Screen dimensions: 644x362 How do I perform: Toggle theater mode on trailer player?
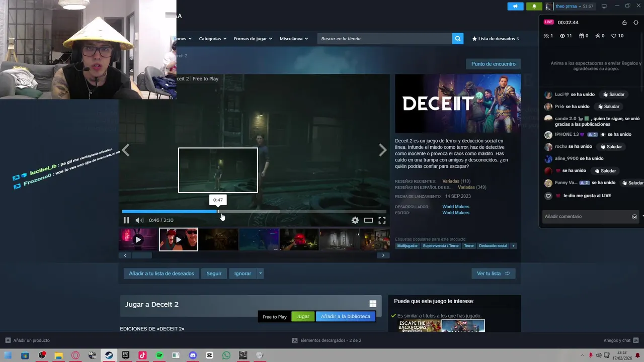(x=368, y=220)
